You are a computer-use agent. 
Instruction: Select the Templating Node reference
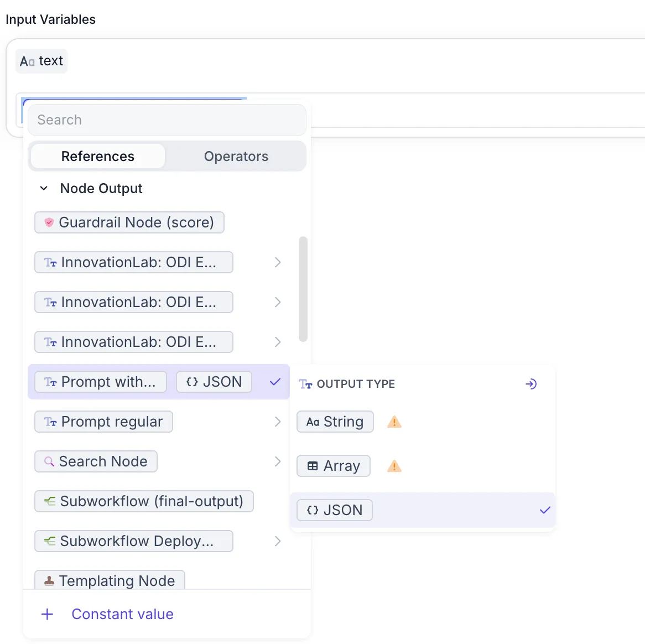pos(110,580)
